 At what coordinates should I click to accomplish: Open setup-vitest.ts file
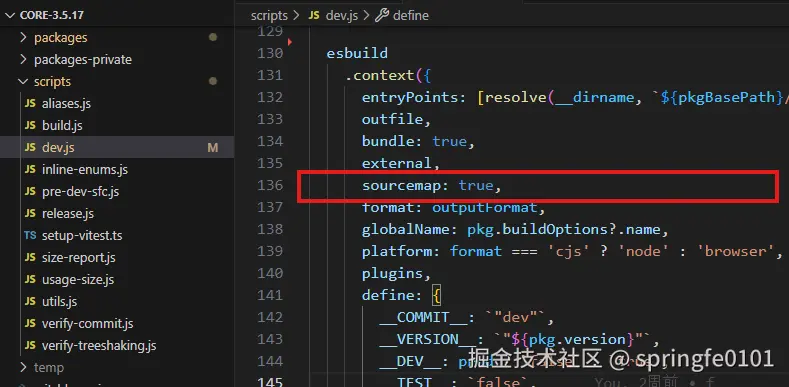tap(82, 236)
